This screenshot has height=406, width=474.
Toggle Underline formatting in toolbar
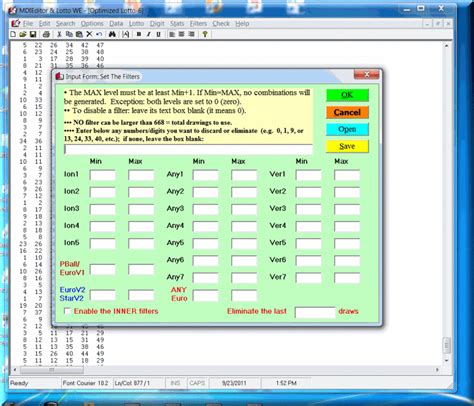click(158, 34)
